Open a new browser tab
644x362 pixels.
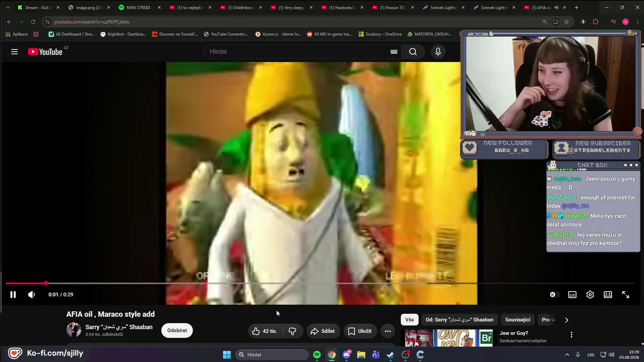point(577,8)
